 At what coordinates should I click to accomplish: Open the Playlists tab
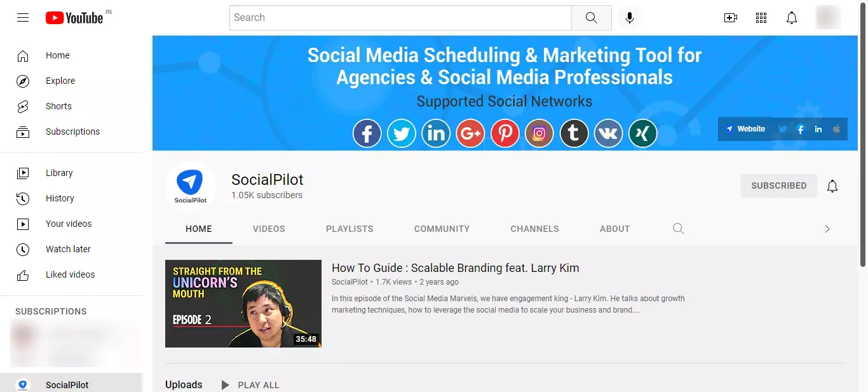(x=349, y=229)
